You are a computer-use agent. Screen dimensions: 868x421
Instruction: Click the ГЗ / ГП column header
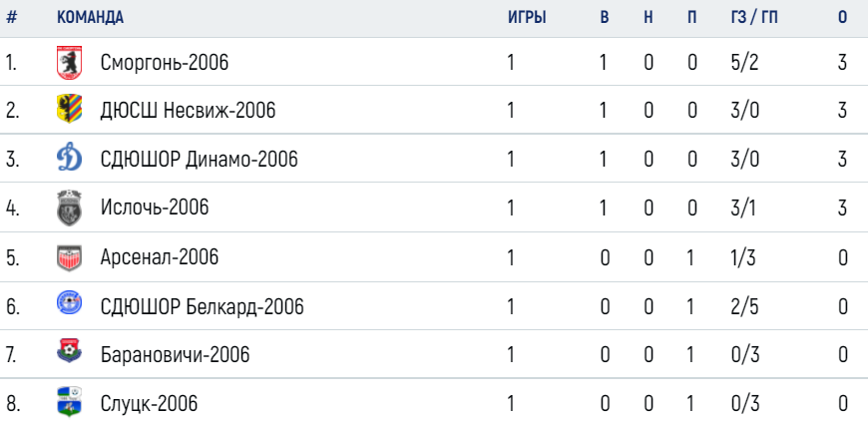[x=754, y=18]
